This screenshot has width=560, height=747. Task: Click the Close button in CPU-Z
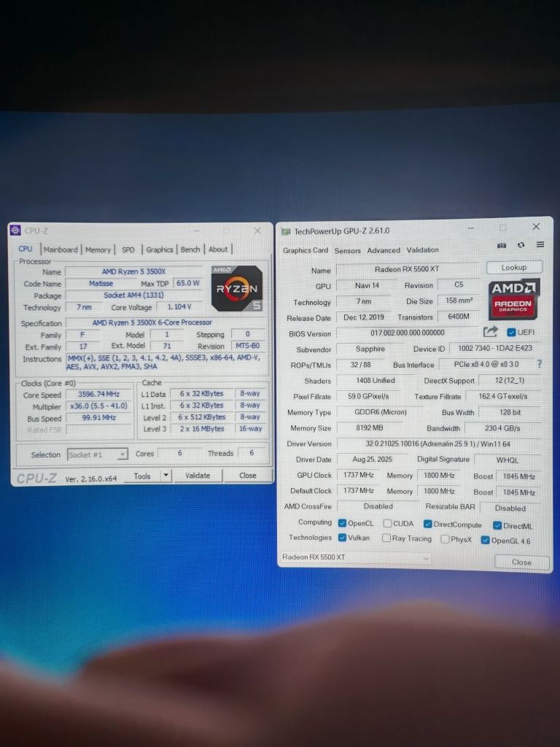click(x=248, y=475)
